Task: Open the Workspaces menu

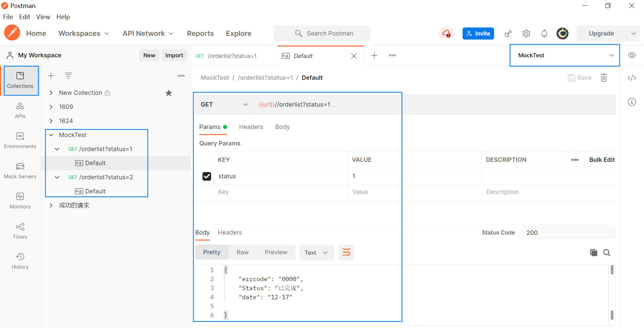Action: (84, 34)
